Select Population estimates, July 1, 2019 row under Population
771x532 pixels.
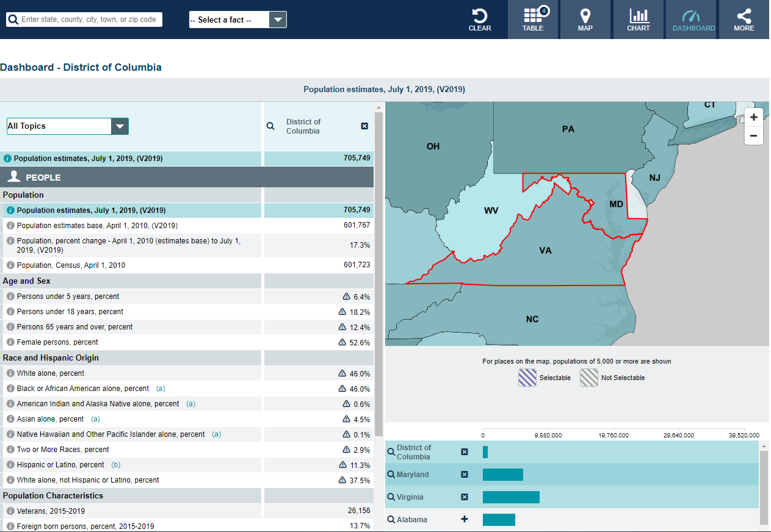[x=187, y=210]
